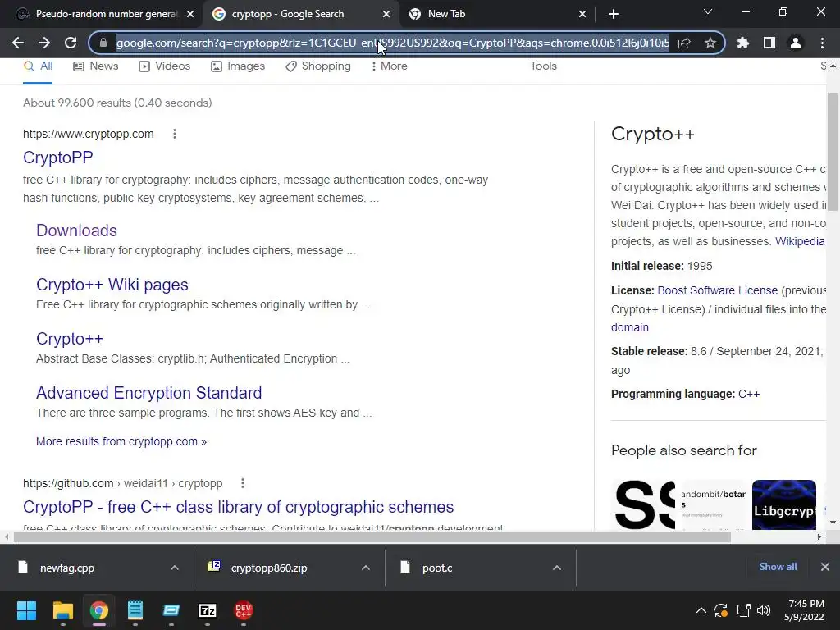Close the Pseudo-random number generator tab
This screenshot has height=630, width=840.
tap(190, 14)
